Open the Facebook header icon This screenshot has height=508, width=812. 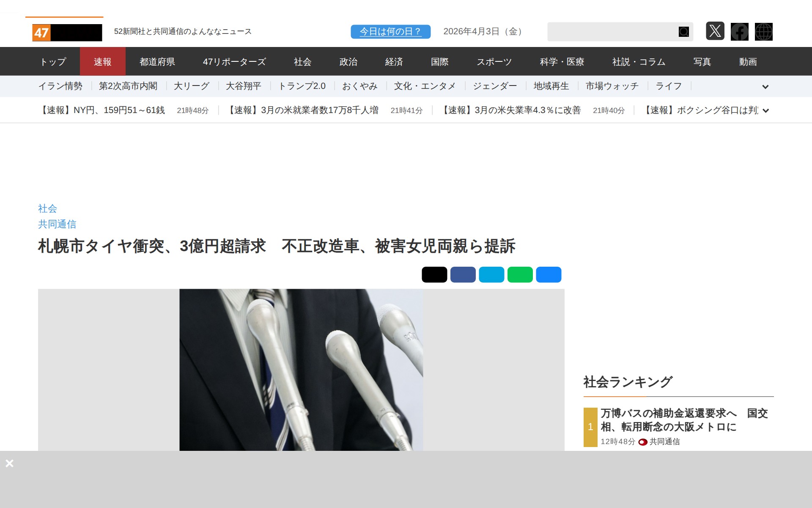739,32
